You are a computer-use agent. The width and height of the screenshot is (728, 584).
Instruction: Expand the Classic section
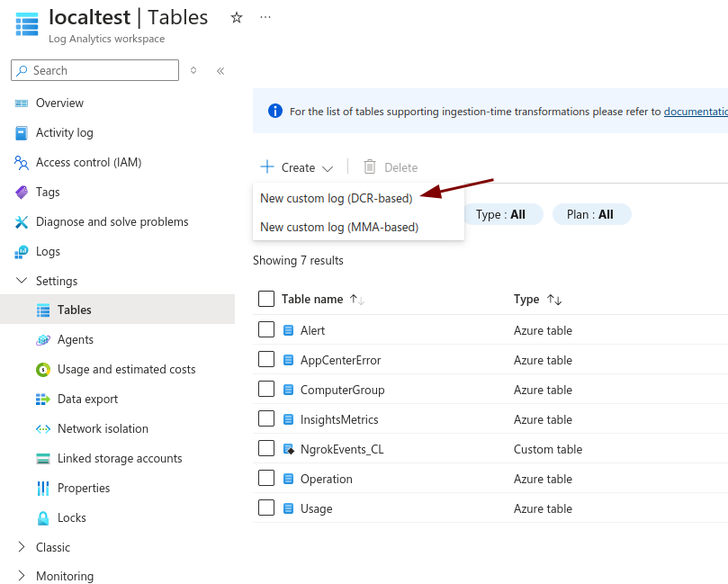pos(22,547)
